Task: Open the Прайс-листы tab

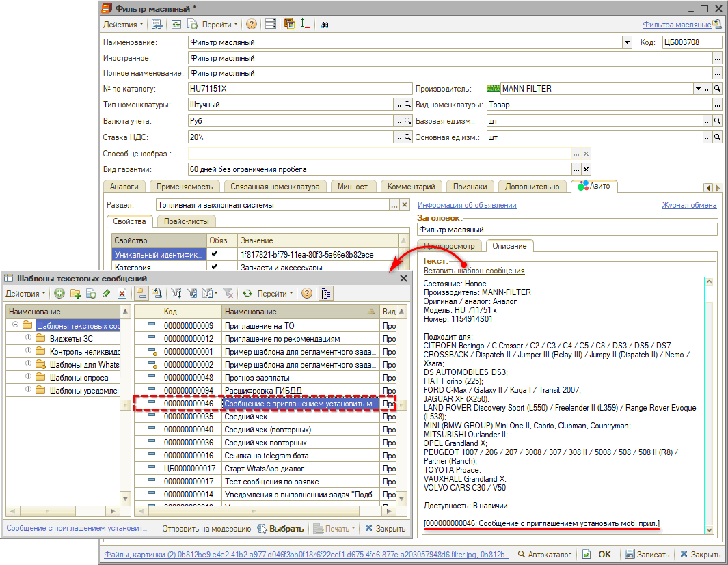Action: pyautogui.click(x=186, y=221)
